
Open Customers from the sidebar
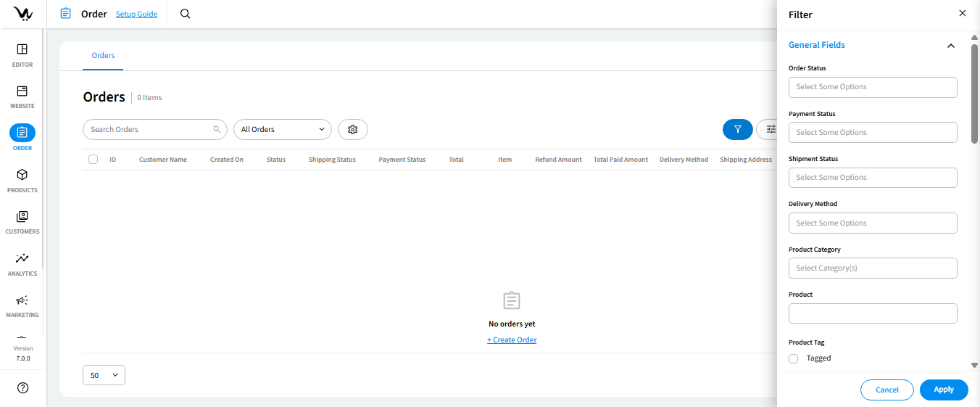pyautogui.click(x=22, y=217)
